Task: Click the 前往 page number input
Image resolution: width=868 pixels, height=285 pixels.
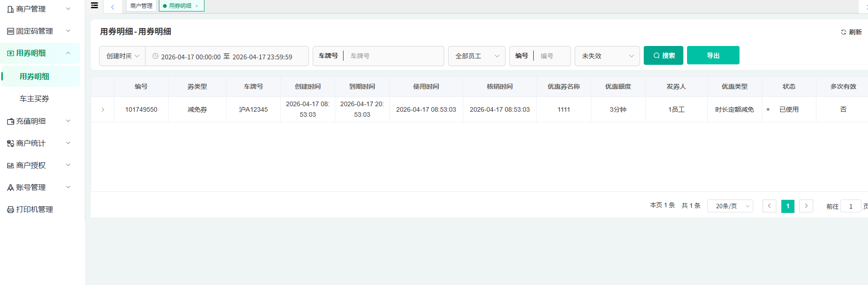Action: (851, 206)
